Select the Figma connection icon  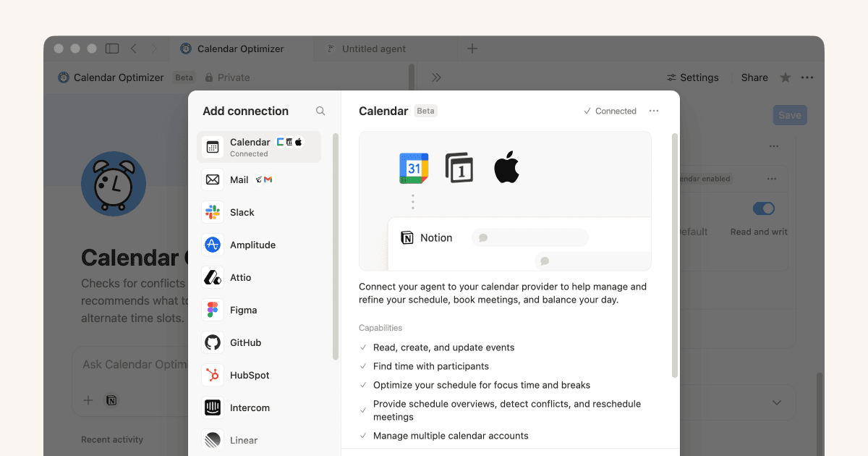tap(213, 310)
